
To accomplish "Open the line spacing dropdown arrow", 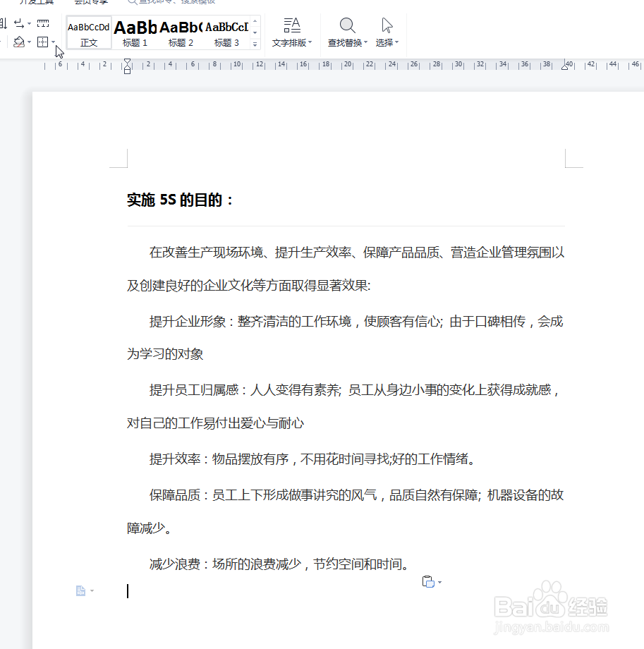I will tap(30, 23).
